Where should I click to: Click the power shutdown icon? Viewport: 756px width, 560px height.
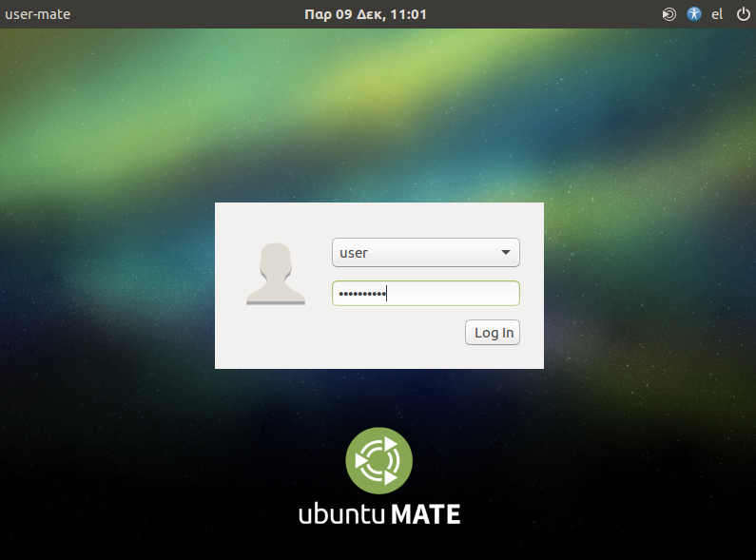point(743,14)
